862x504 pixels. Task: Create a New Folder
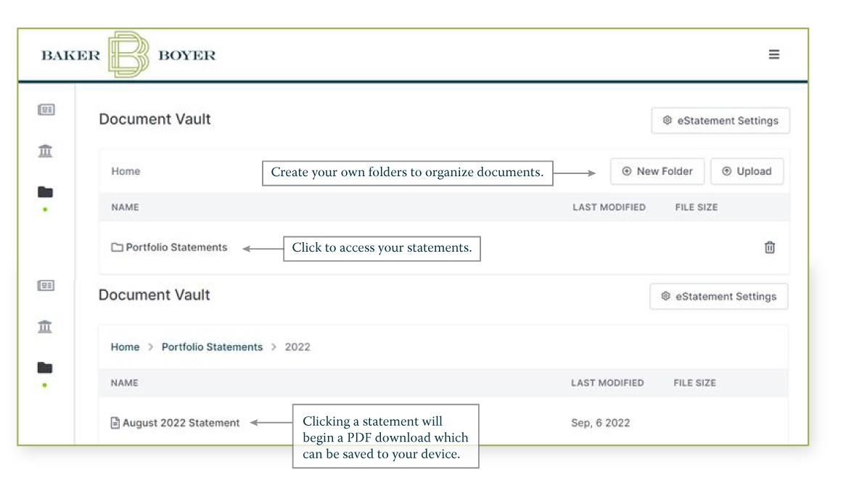click(657, 172)
